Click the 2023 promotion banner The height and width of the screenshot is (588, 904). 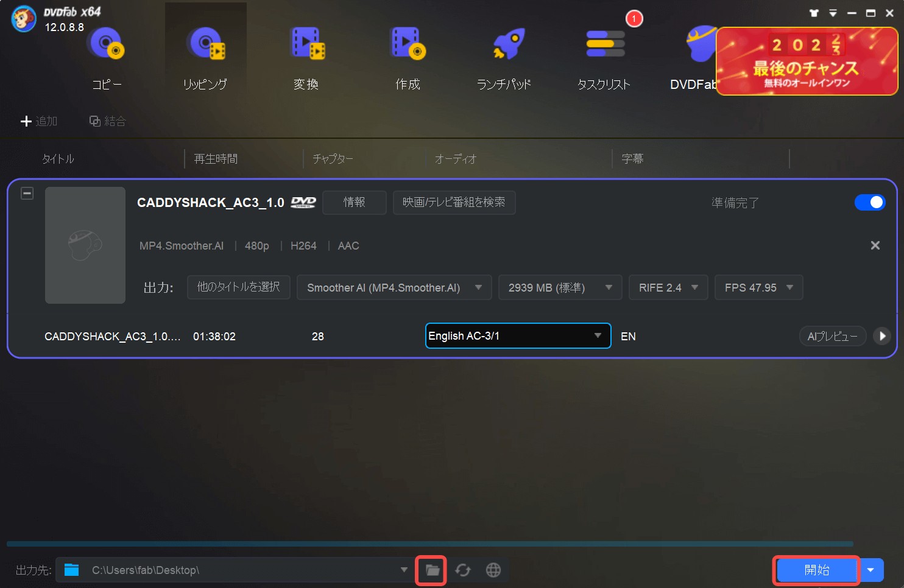click(807, 61)
